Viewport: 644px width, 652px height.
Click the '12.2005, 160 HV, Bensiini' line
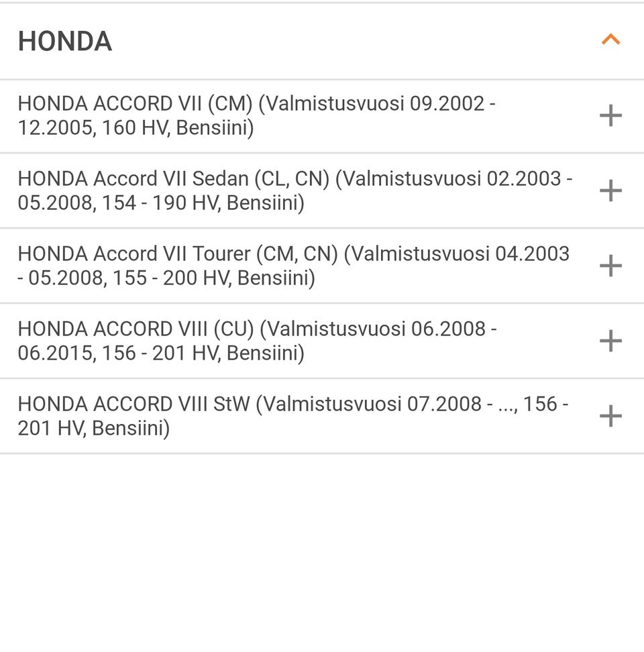136,127
